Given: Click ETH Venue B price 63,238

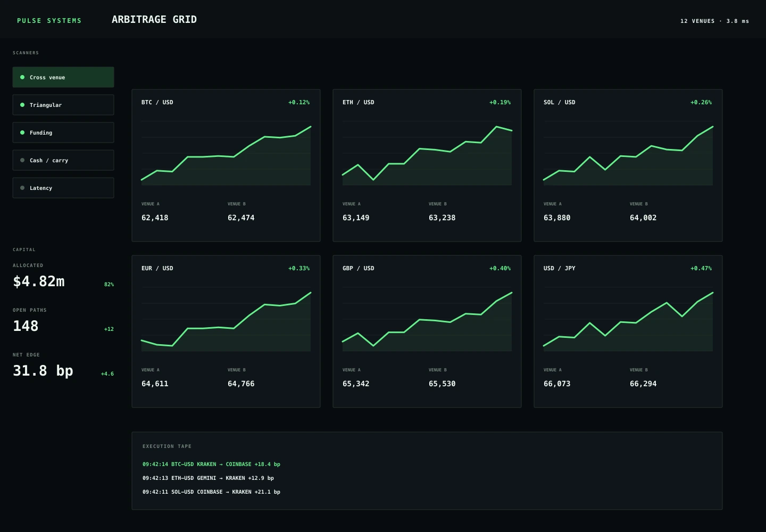Looking at the screenshot, I should pos(442,218).
